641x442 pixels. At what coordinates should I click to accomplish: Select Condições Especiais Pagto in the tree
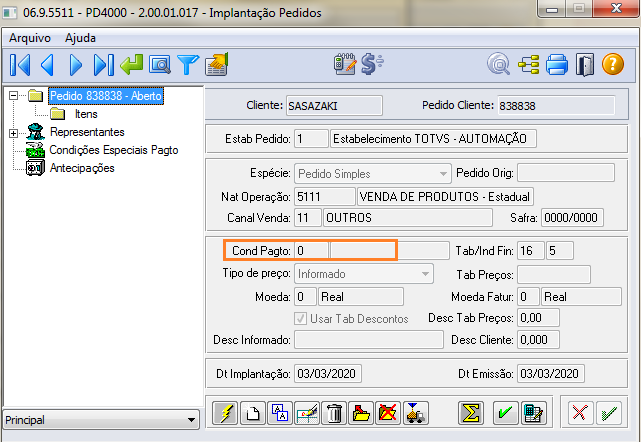pos(114,150)
